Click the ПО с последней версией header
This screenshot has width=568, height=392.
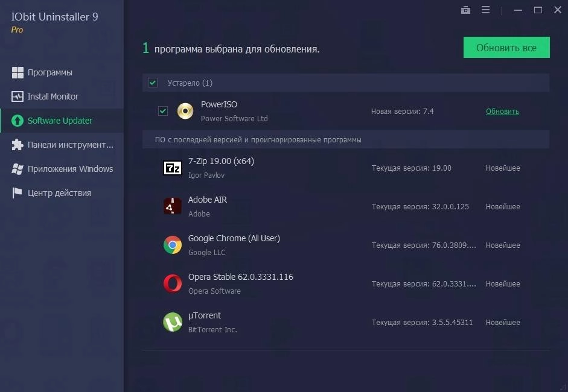258,140
